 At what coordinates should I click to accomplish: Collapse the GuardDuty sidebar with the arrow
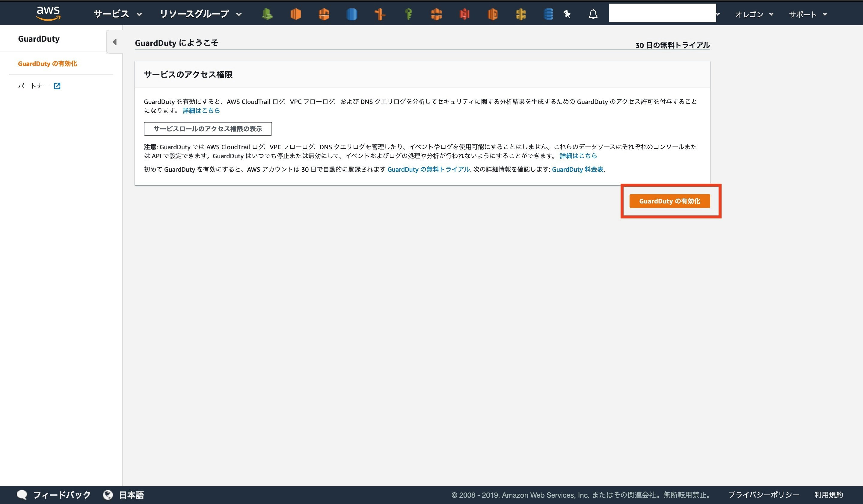(115, 42)
